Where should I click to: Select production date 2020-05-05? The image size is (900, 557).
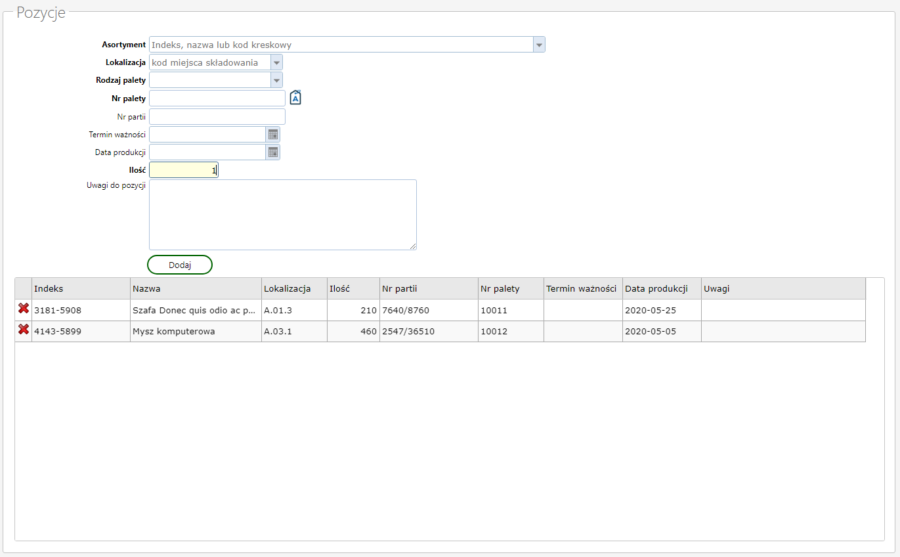tap(662, 331)
